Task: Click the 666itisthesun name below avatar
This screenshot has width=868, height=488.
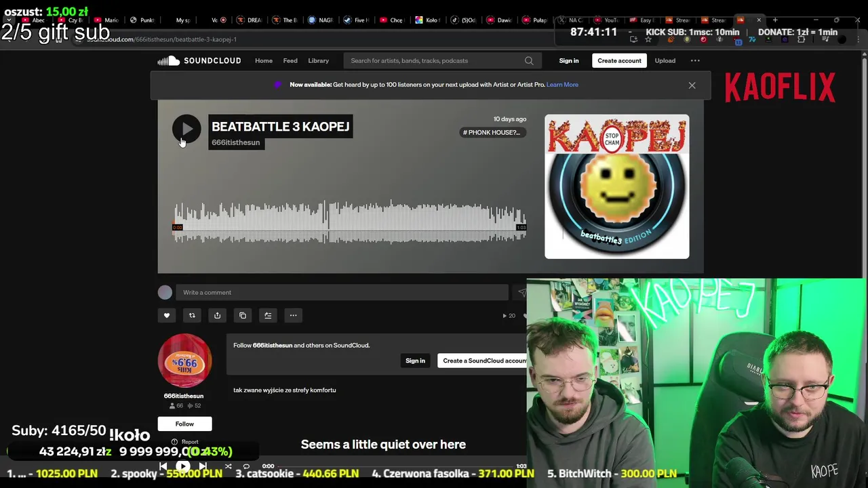Action: click(x=183, y=396)
